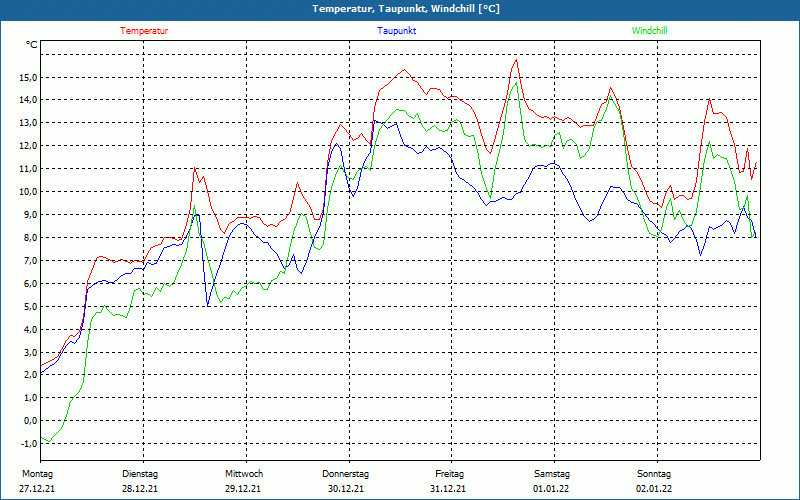Click the °C unit label above y-axis

pos(32,45)
